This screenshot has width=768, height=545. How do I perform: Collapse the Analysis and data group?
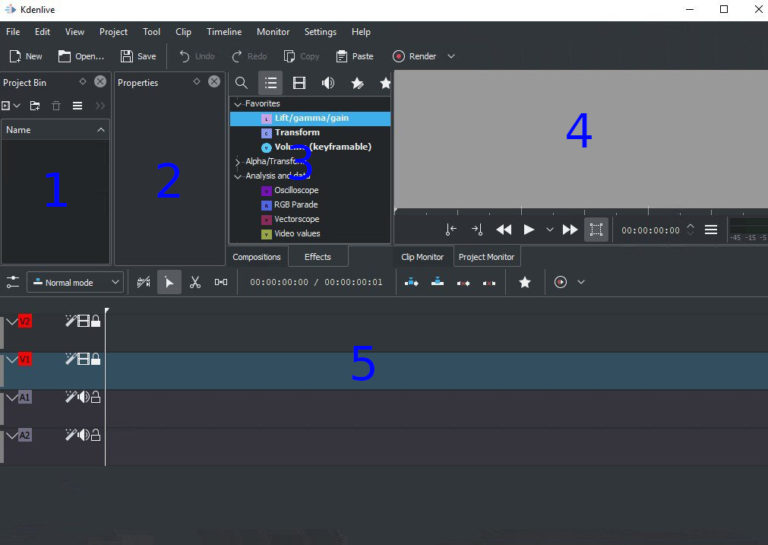pyautogui.click(x=238, y=176)
